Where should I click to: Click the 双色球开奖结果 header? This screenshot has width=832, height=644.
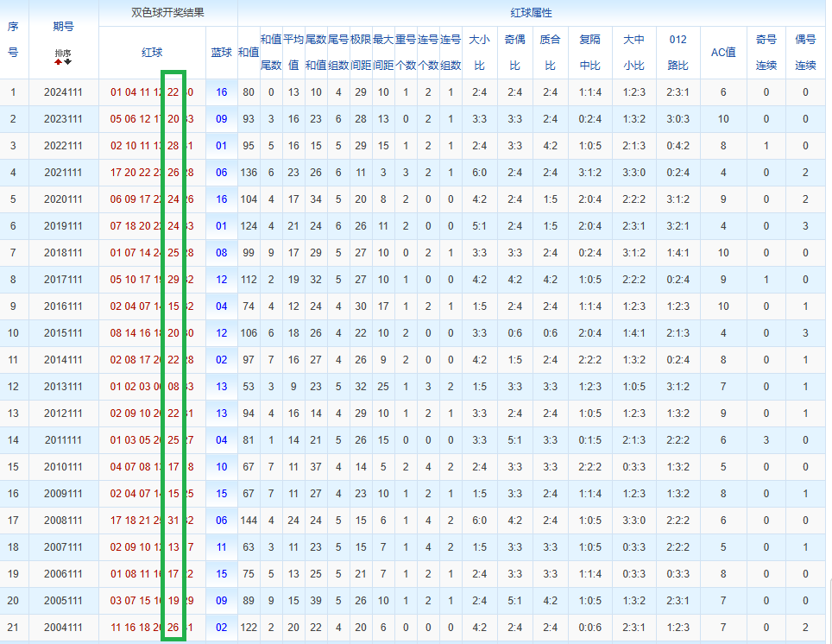[x=167, y=13]
